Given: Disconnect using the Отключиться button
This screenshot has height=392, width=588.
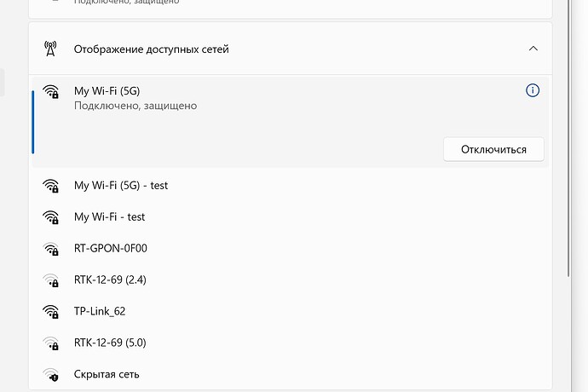Looking at the screenshot, I should click(493, 149).
